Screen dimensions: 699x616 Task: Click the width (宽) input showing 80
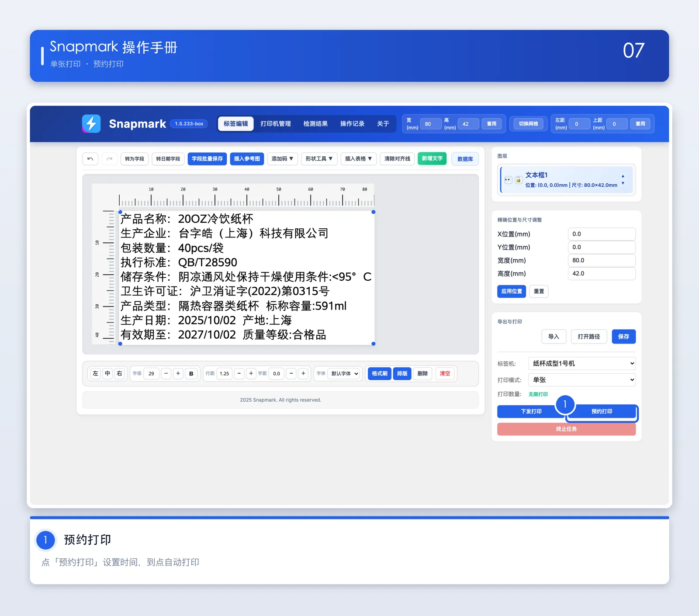pos(430,124)
